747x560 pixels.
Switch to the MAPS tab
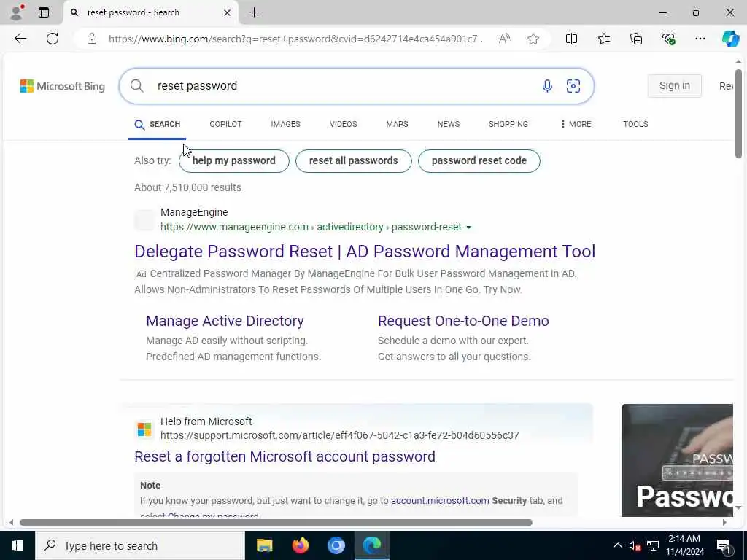tap(397, 124)
